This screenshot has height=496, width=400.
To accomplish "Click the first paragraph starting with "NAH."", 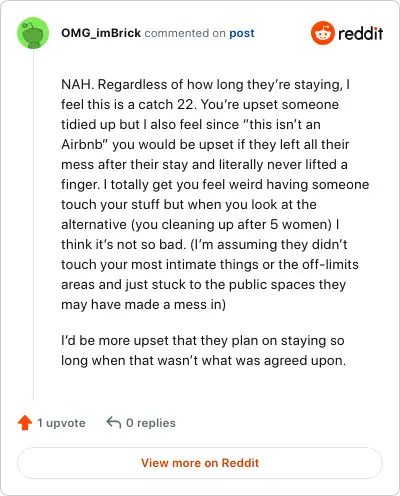I will click(x=215, y=194).
